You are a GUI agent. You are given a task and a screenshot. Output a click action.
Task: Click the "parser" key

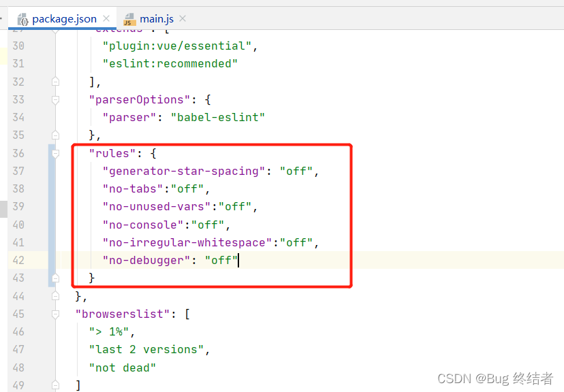pyautogui.click(x=129, y=118)
